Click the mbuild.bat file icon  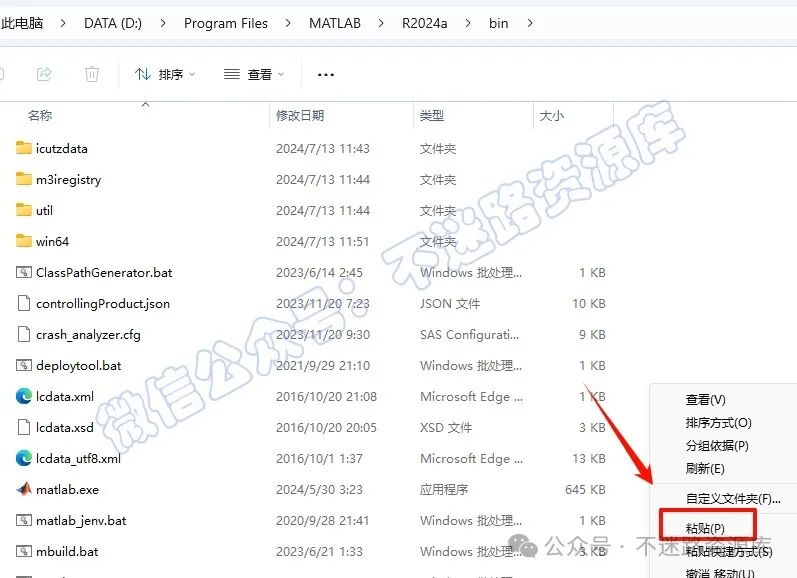23,552
